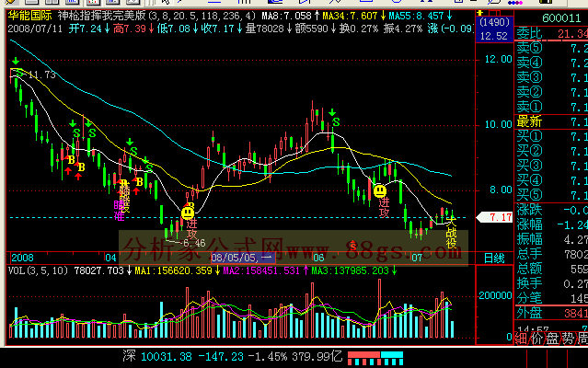Click the 卖③ ask row
Screen dimensions: 588x368
pyautogui.click(x=551, y=77)
